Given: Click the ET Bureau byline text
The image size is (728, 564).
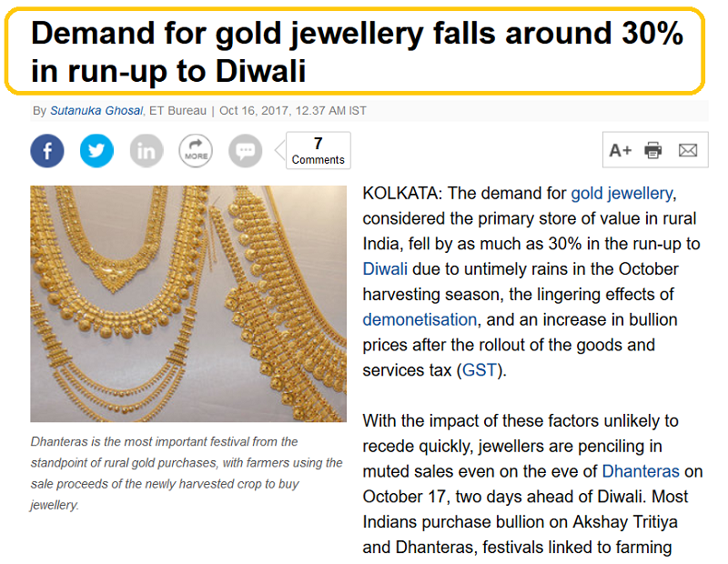Looking at the screenshot, I should pyautogui.click(x=179, y=111).
